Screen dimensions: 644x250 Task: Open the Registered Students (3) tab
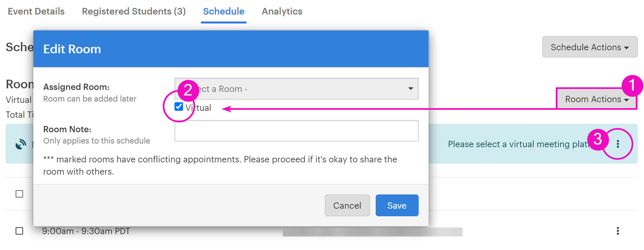134,11
